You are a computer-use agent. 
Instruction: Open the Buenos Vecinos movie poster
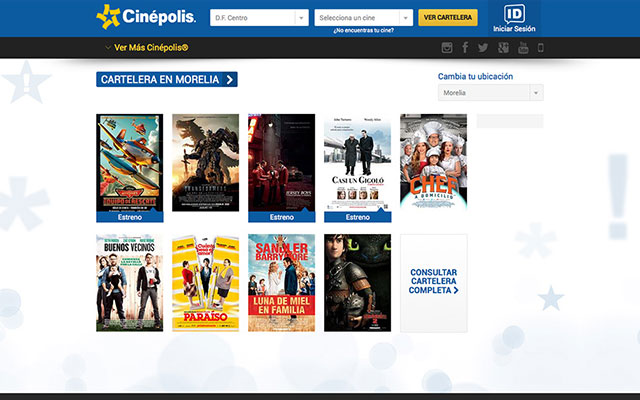pos(130,283)
